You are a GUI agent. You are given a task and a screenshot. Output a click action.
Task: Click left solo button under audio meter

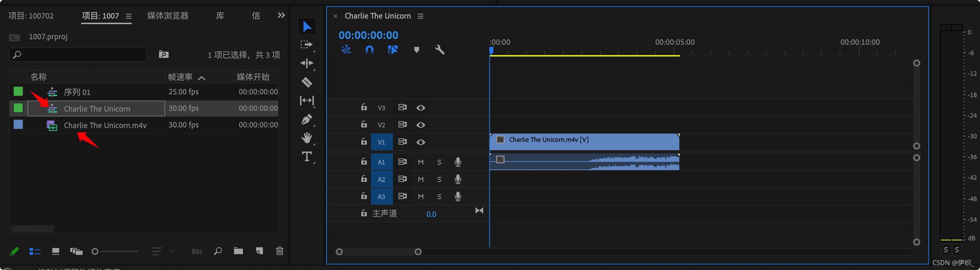coord(945,250)
